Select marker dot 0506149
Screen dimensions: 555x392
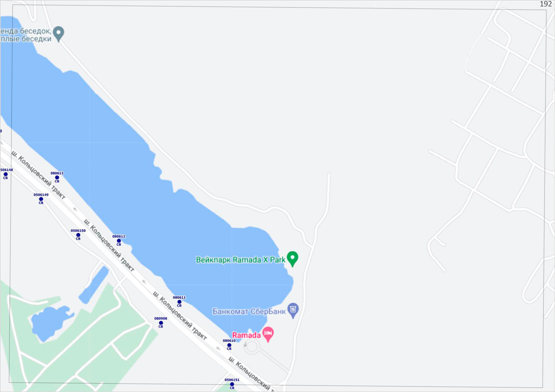41,199
